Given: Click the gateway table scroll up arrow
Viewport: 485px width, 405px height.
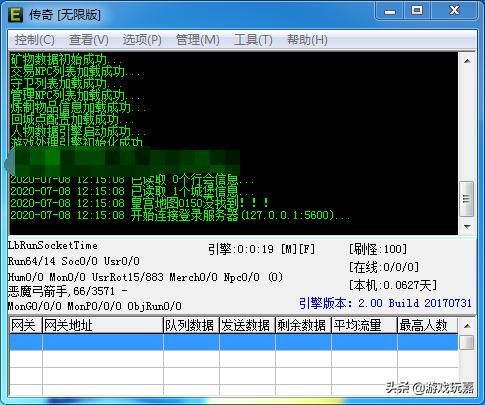Looking at the screenshot, I should (x=467, y=326).
